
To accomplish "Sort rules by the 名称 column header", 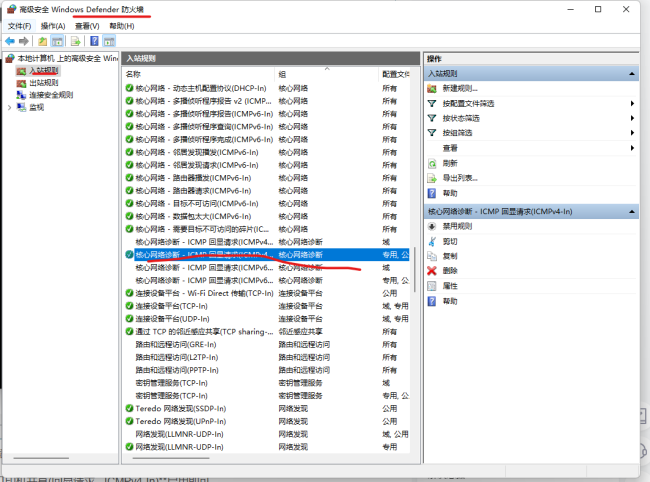I will (x=199, y=74).
